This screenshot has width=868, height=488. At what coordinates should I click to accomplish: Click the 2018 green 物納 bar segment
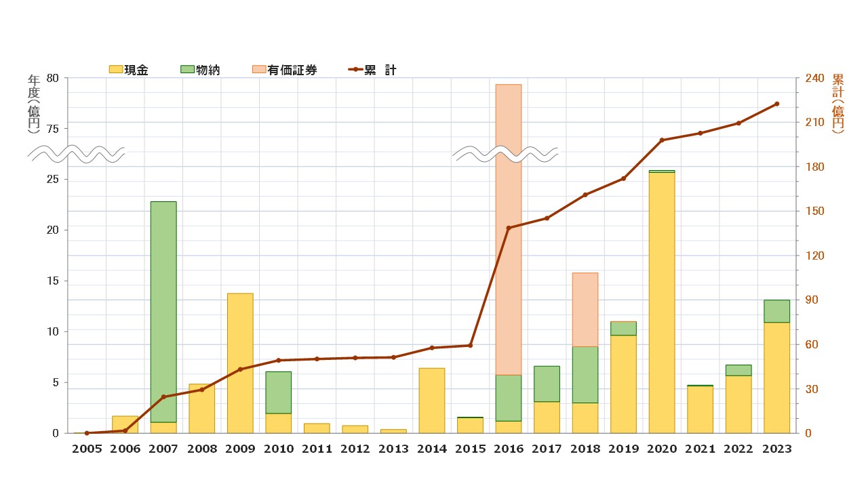pos(585,375)
